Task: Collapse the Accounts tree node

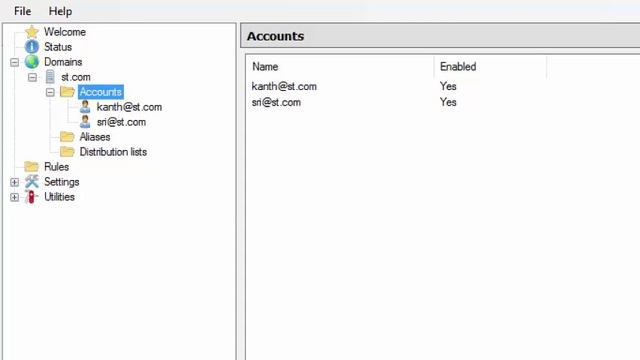Action: click(x=50, y=92)
